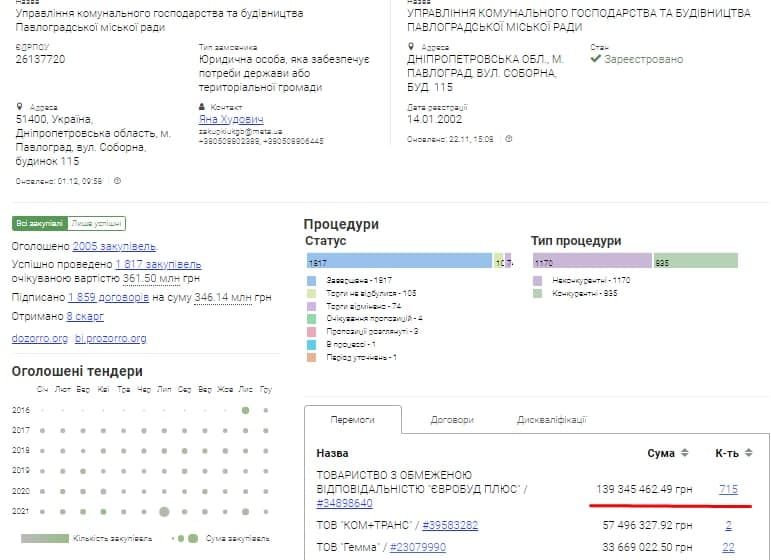The width and height of the screenshot is (771, 560).
Task: Open the Договори tab
Action: pyautogui.click(x=452, y=420)
